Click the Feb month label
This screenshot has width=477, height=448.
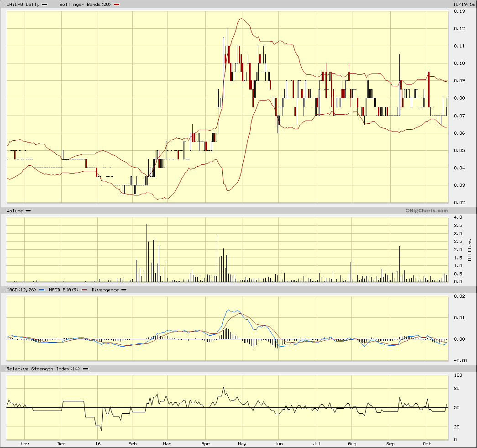[132, 444]
